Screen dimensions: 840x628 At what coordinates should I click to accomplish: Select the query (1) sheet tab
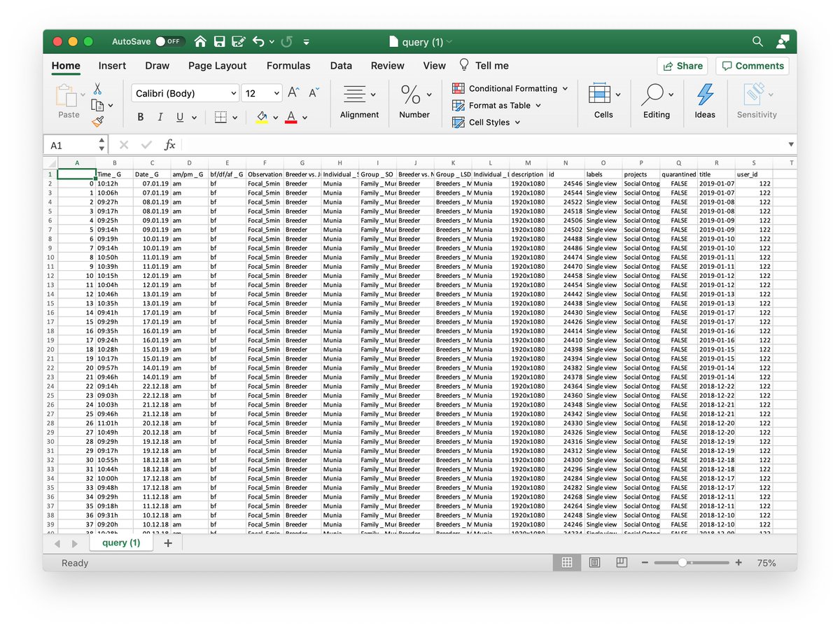click(121, 543)
